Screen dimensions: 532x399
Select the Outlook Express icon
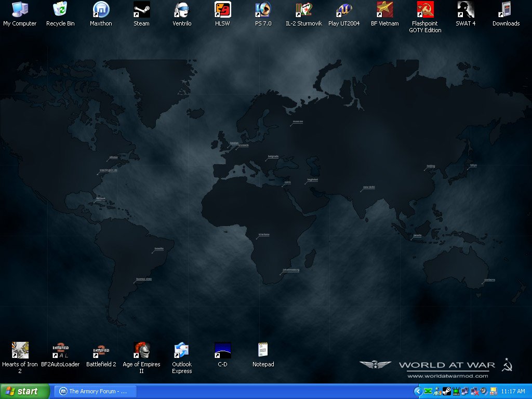coord(182,351)
